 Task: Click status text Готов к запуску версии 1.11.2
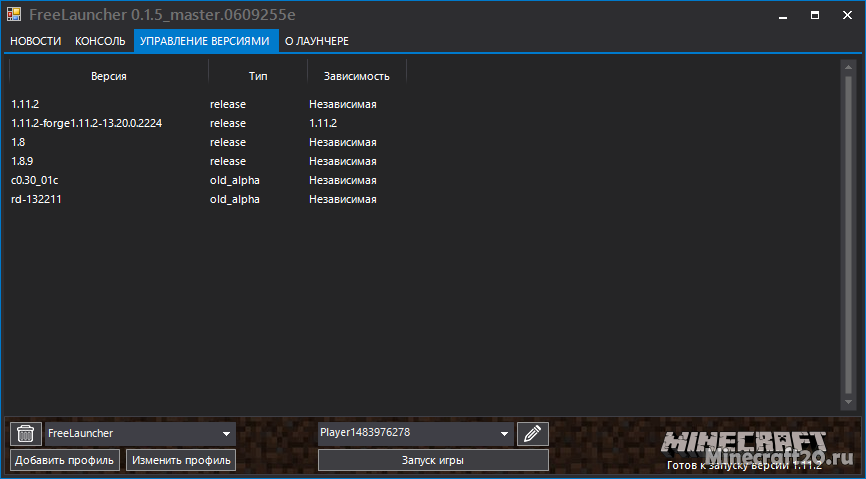(x=744, y=466)
